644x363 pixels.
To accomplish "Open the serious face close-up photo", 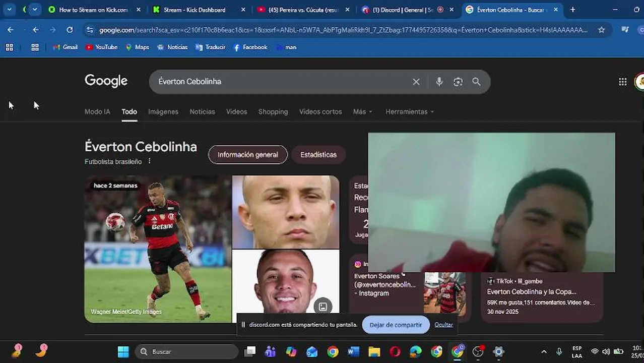I will click(x=286, y=212).
